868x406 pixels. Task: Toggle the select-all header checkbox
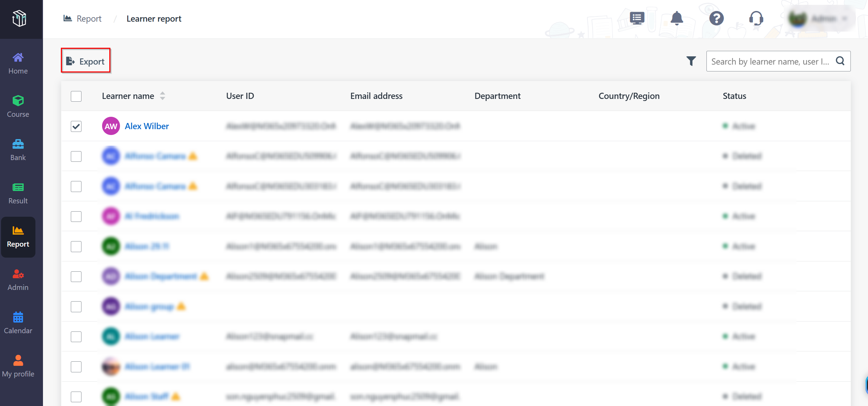[x=76, y=96]
